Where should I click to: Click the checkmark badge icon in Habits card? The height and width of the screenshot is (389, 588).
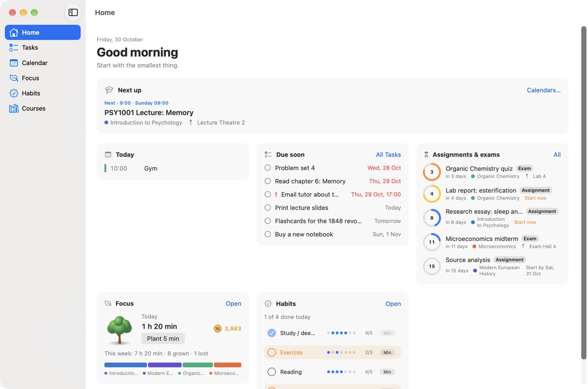[268, 304]
